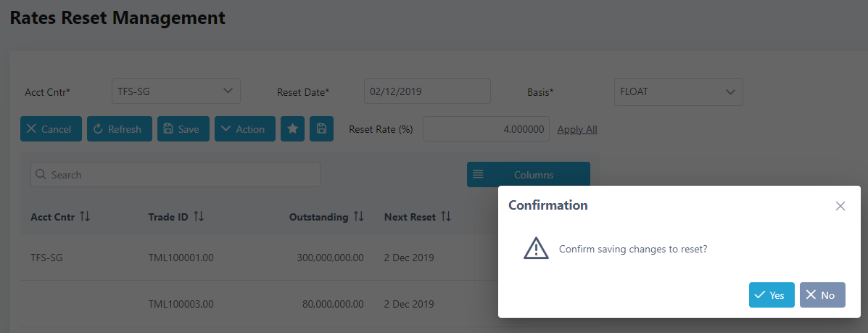The image size is (868, 333).
Task: Expand the Basis FLOAT dropdown
Action: 678,92
